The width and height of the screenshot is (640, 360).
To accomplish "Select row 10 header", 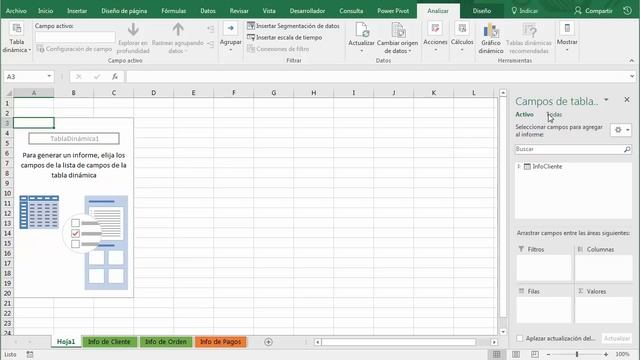I will [7, 193].
